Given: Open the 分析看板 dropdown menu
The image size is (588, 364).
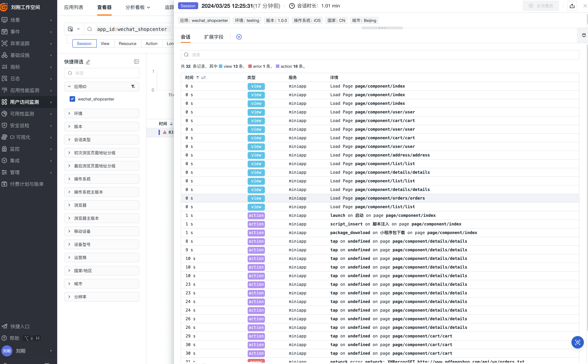Looking at the screenshot, I should tap(138, 7).
